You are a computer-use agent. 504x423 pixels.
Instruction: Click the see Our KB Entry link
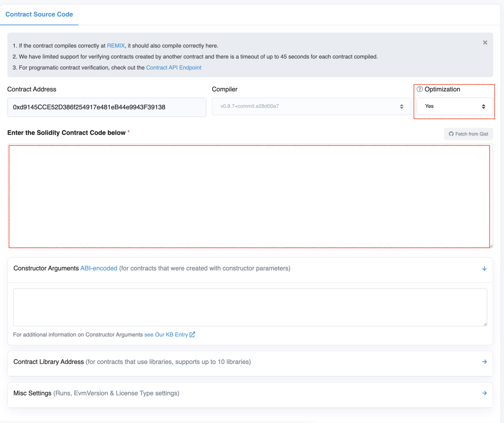(x=166, y=335)
